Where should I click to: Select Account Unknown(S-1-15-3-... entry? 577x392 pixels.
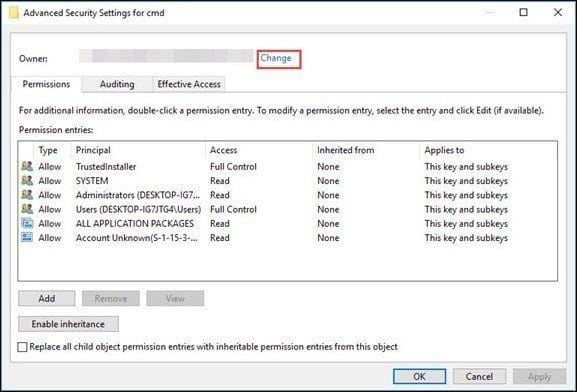point(137,238)
